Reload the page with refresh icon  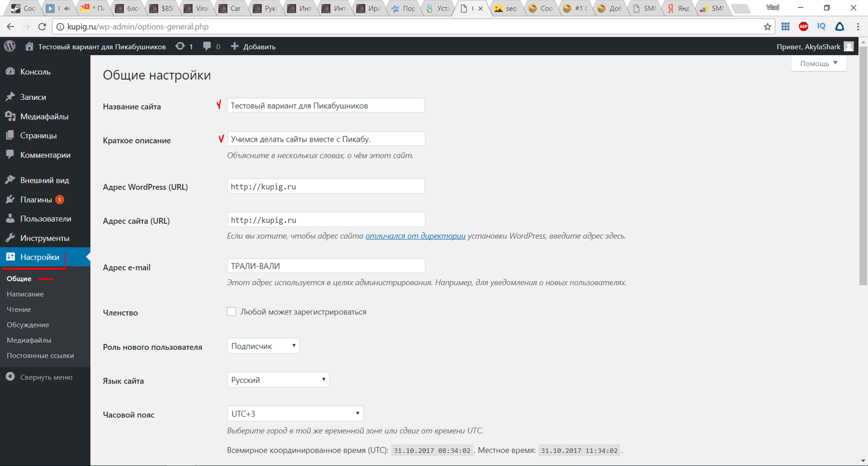[x=42, y=27]
